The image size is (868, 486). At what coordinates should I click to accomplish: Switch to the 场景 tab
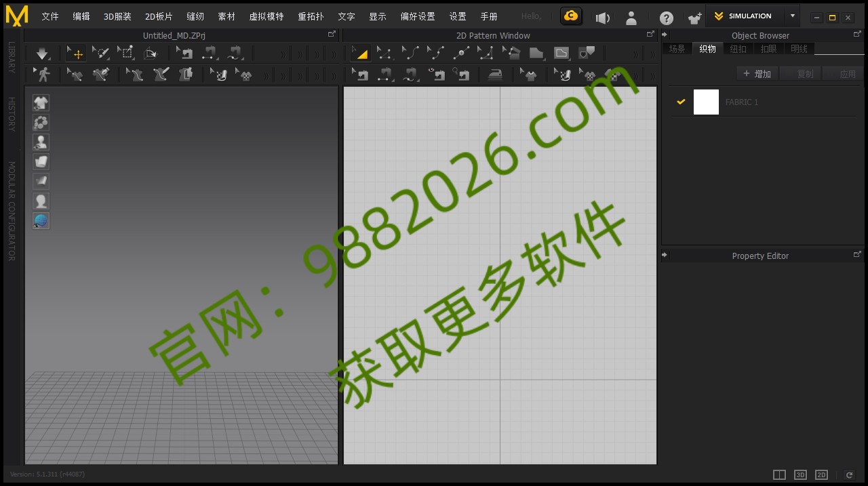pyautogui.click(x=677, y=49)
